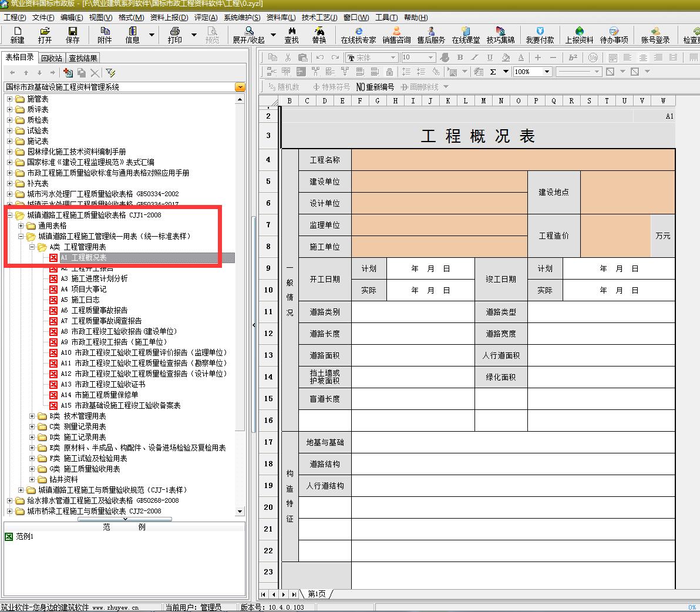The width and height of the screenshot is (700, 612).
Task: Open the 范例1 example item
Action: coord(24,536)
